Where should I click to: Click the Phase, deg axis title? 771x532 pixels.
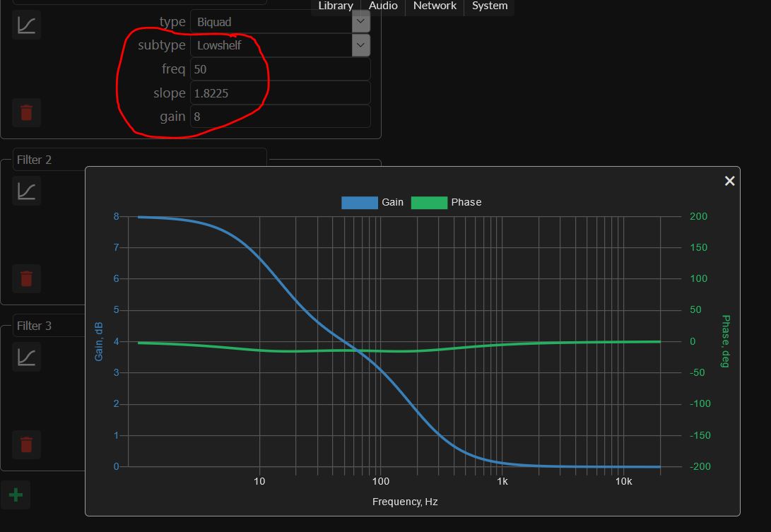click(x=726, y=341)
